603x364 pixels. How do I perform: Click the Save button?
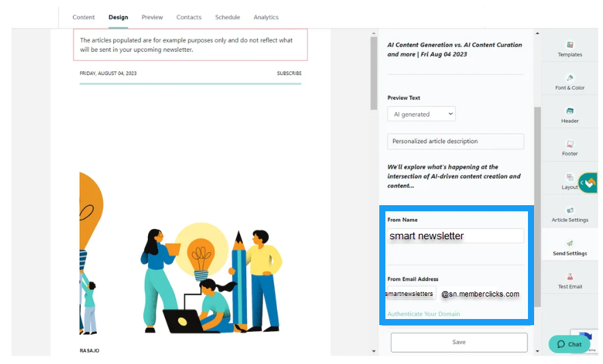pos(458,342)
